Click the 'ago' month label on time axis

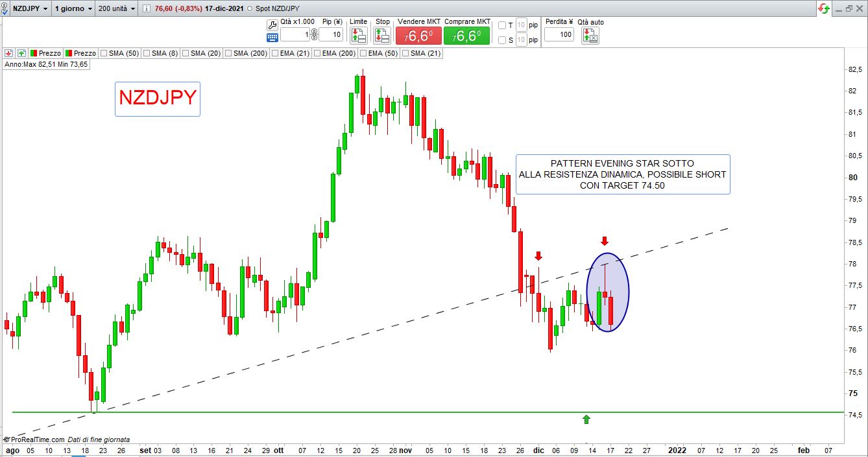pos(13,450)
